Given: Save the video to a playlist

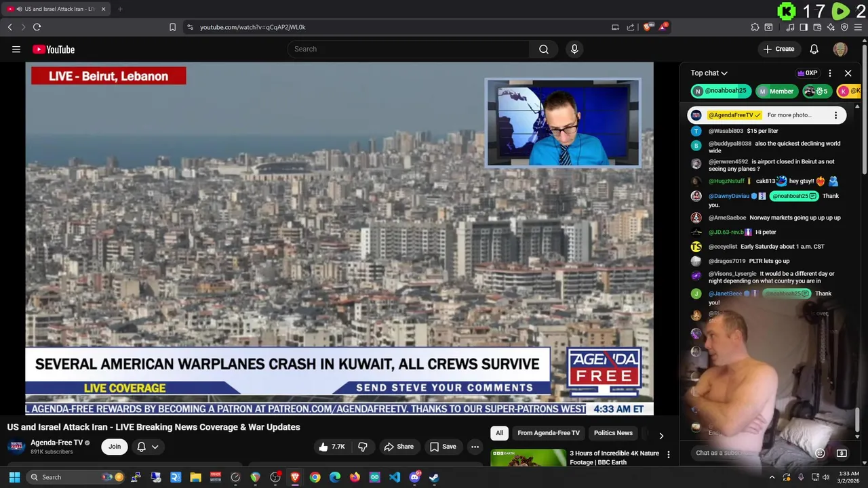Looking at the screenshot, I should tap(443, 447).
